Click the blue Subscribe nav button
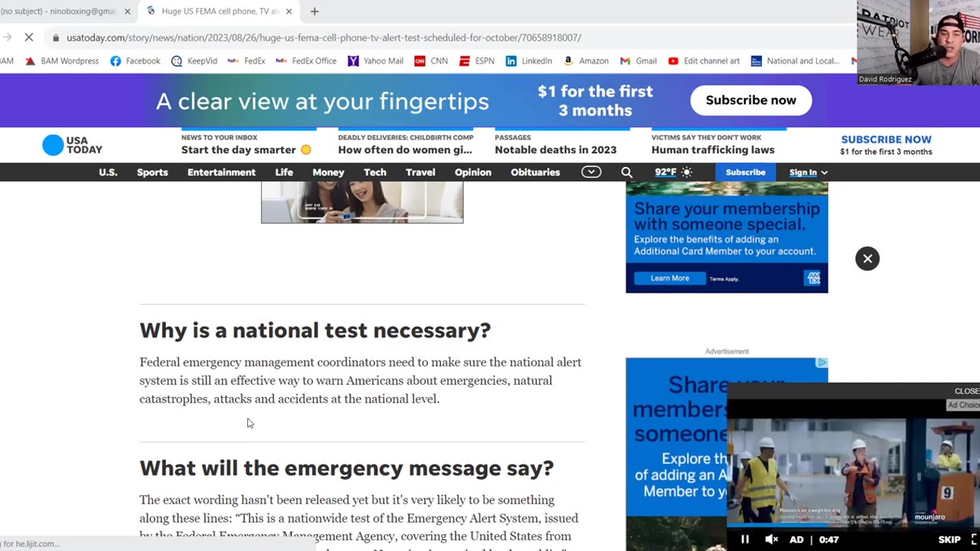980x551 pixels. (745, 172)
